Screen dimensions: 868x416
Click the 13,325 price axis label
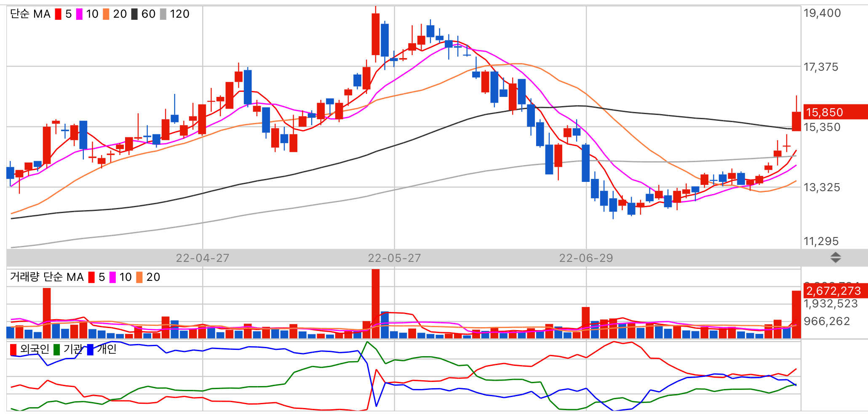[822, 187]
